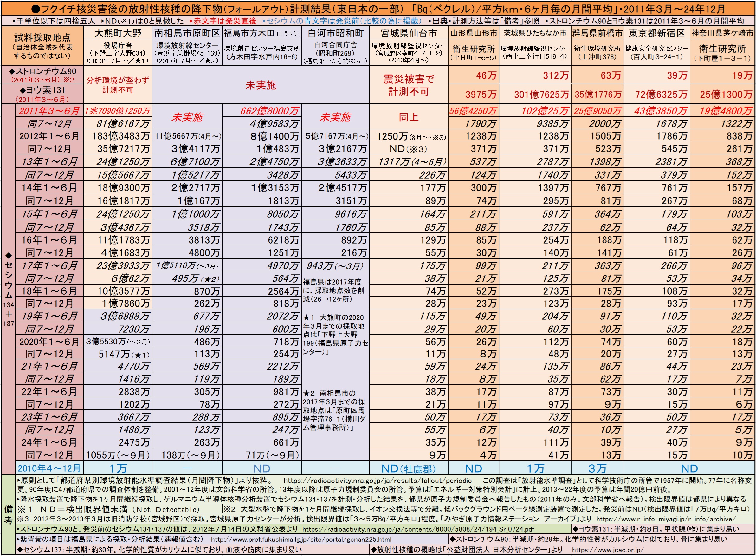
Task: Click the note ND=検出限界値未満 (Not Detectable)
Action: coord(109,509)
